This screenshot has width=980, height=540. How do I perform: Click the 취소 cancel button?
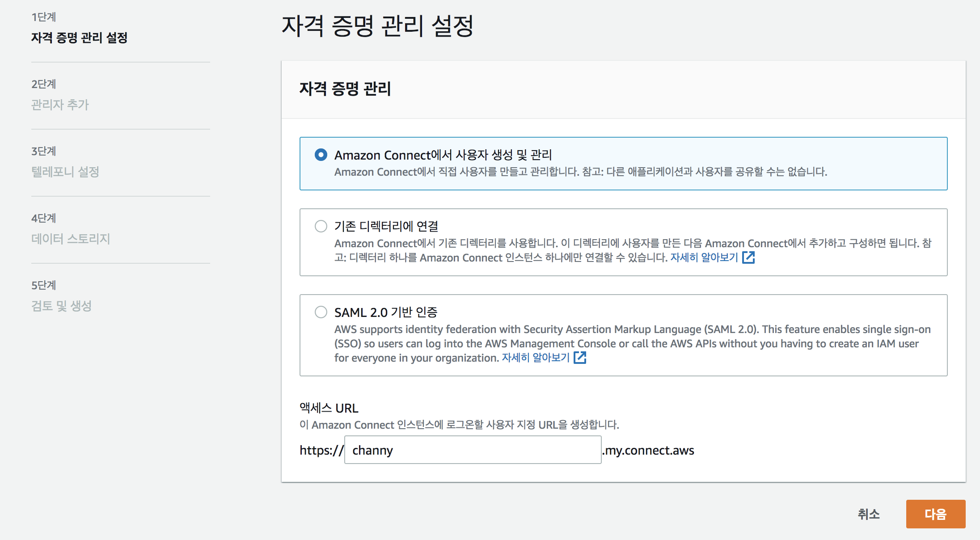[x=868, y=514]
